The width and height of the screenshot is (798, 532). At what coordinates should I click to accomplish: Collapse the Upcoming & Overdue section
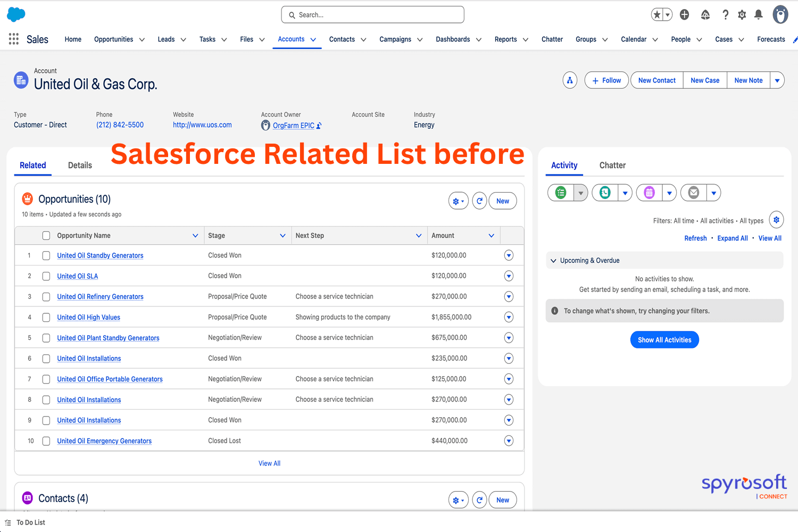(x=553, y=261)
